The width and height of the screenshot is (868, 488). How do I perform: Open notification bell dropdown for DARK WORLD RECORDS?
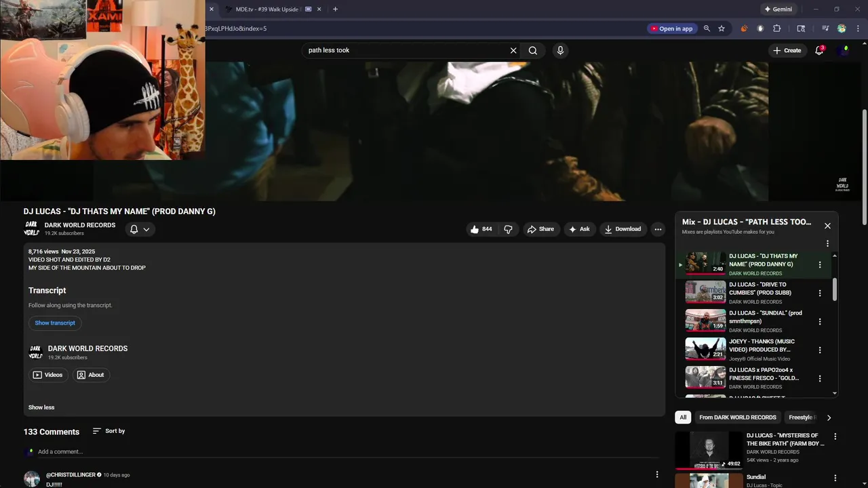140,229
